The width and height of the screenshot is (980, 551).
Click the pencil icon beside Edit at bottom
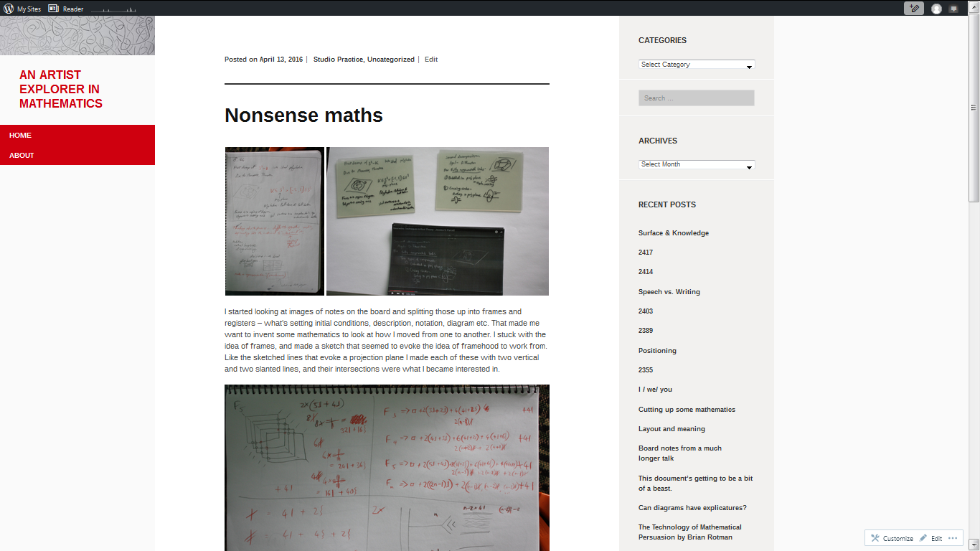pyautogui.click(x=922, y=538)
